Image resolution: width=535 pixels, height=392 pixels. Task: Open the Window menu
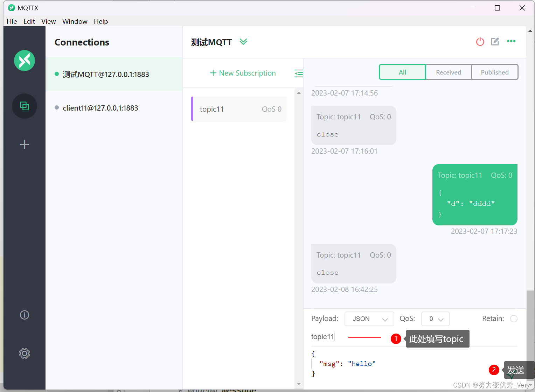pyautogui.click(x=75, y=21)
